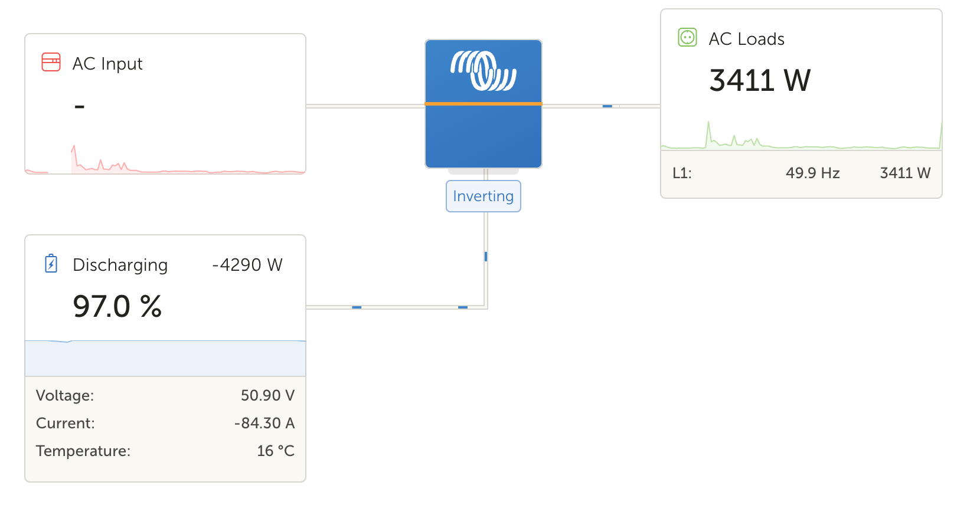Screen dimensions: 980x505
Task: Click the blue battery charge history graph
Action: coord(165,358)
